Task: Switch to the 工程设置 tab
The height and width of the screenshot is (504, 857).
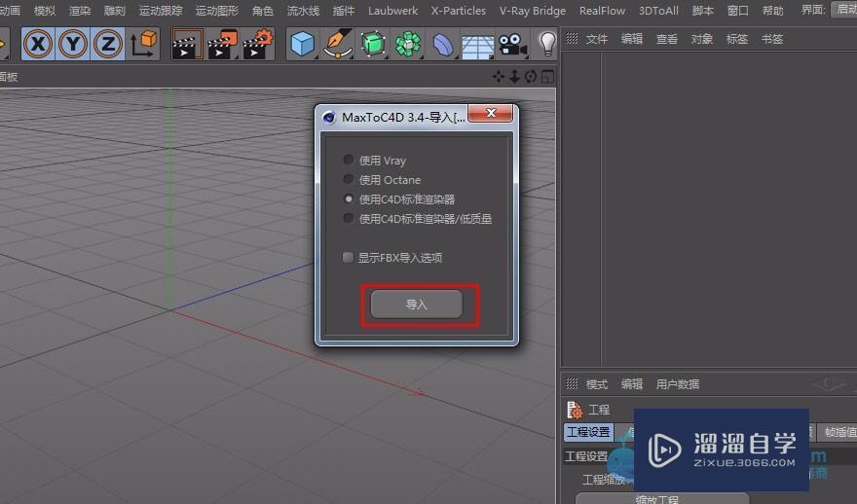Action: pyautogui.click(x=588, y=432)
